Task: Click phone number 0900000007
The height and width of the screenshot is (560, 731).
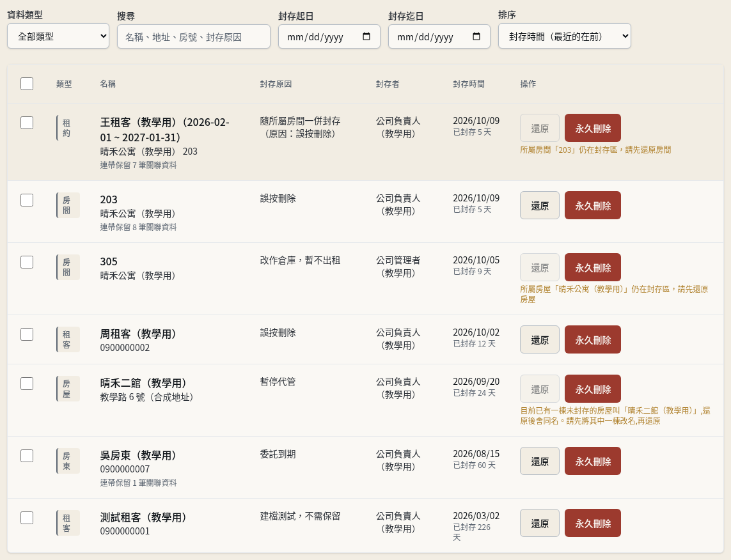Action: (x=125, y=469)
